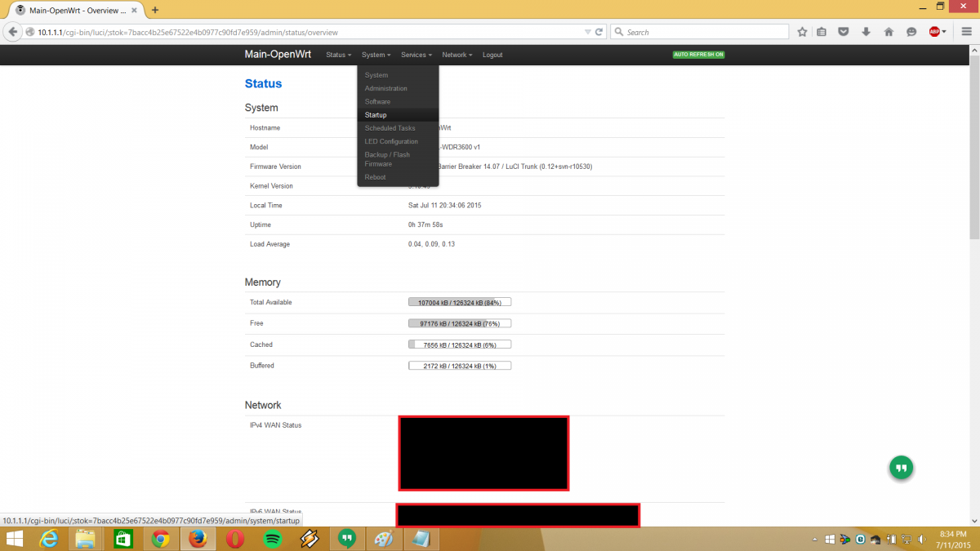
Task: Open the Pocket icon in the toolbar
Action: click(x=844, y=32)
